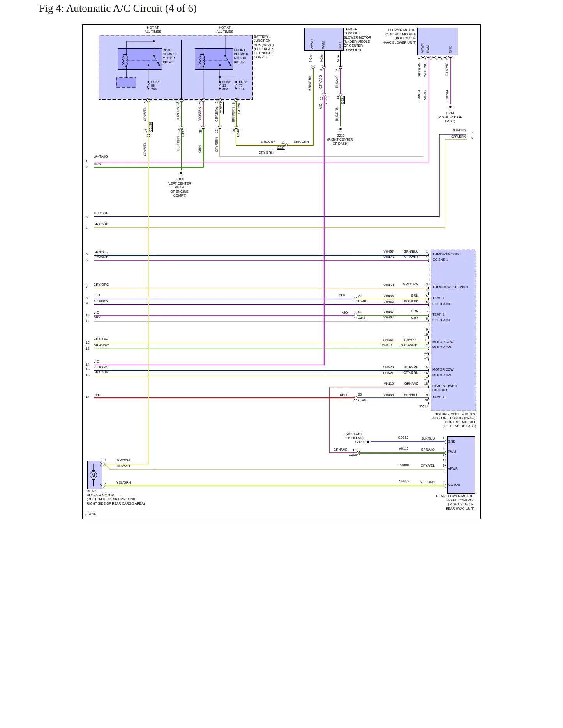Screen dimensions: 563x728
Task: Click the rear blower motor M symbol
Action: pyautogui.click(x=93, y=475)
